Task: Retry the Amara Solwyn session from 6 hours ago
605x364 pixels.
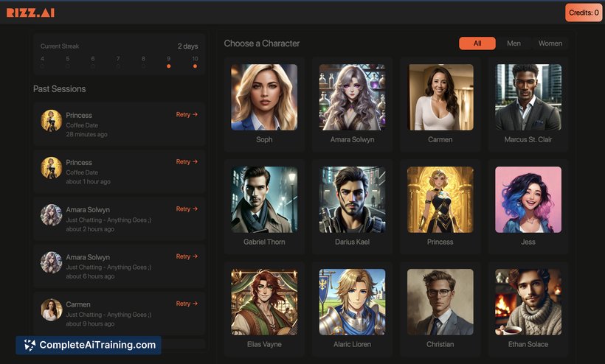Action: (187, 256)
